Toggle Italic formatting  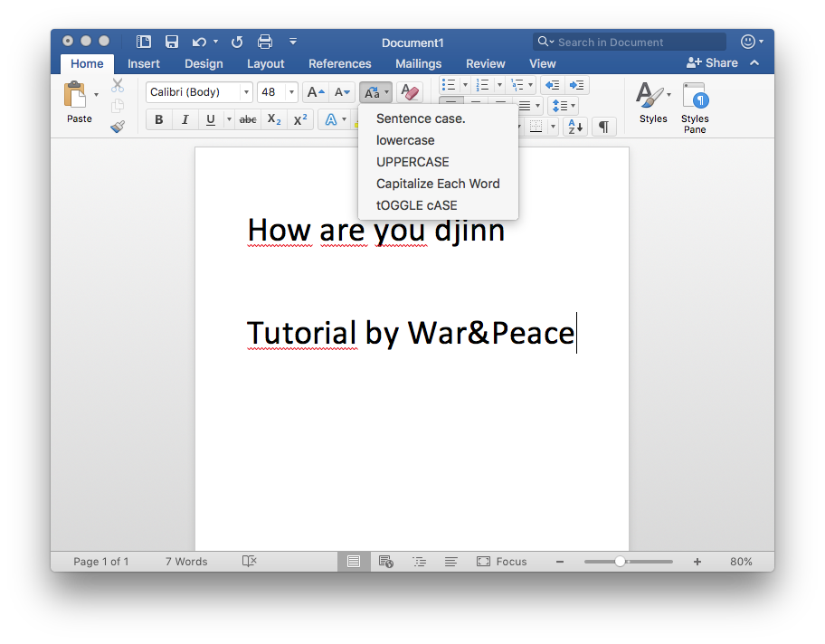coord(185,120)
